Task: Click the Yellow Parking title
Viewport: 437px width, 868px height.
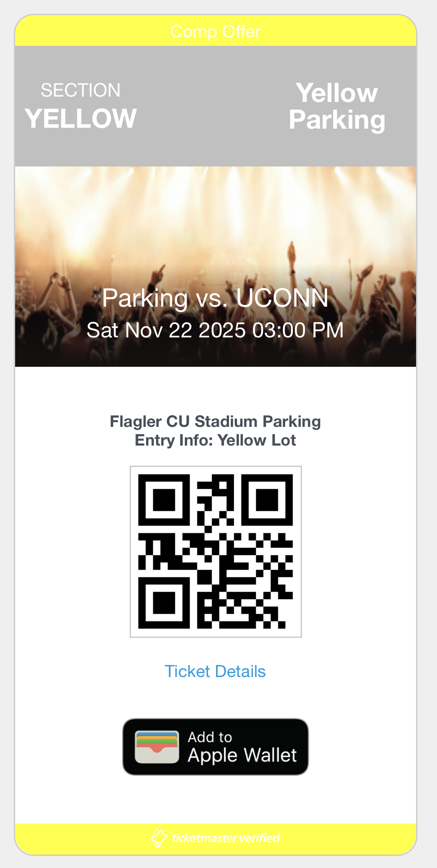Action: 337,106
